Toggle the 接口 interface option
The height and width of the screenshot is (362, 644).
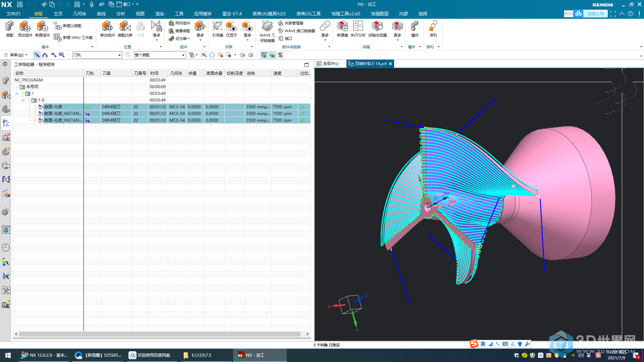[285, 39]
